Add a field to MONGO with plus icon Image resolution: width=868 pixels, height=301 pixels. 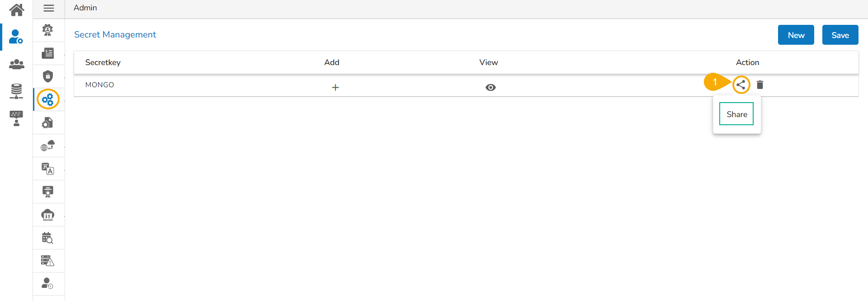point(335,87)
